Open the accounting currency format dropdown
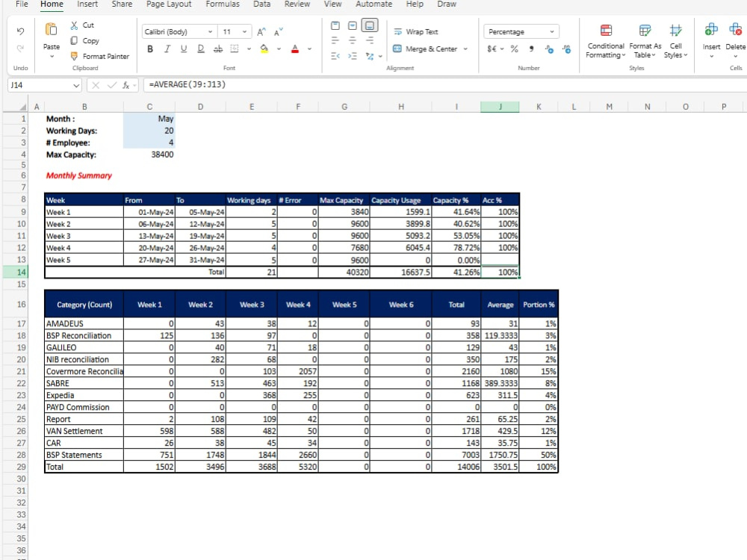The height and width of the screenshot is (560, 747). (x=502, y=49)
